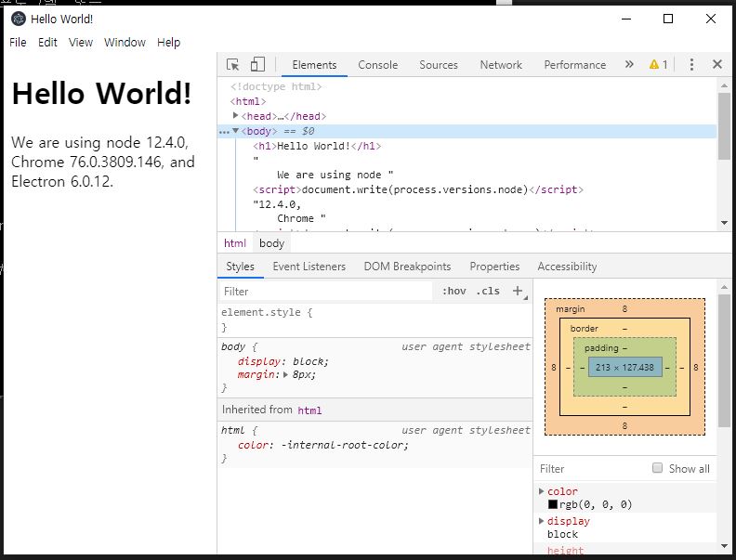This screenshot has height=560, width=736.
Task: Click the Computed Filter input field
Action: (591, 469)
